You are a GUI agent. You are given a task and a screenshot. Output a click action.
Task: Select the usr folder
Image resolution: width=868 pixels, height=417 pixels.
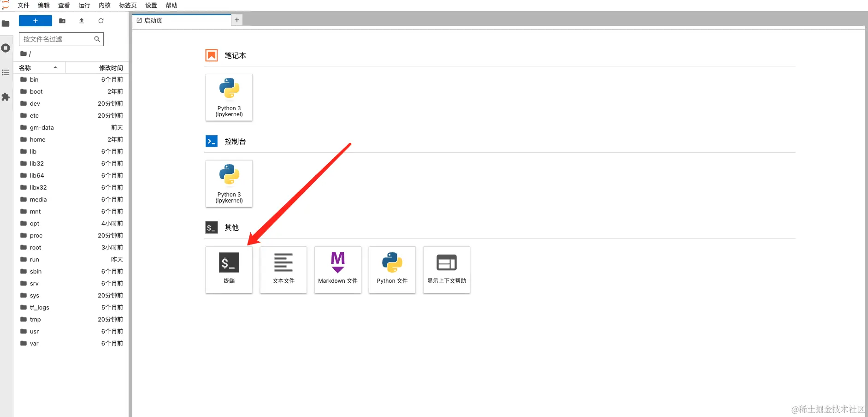[71, 332]
